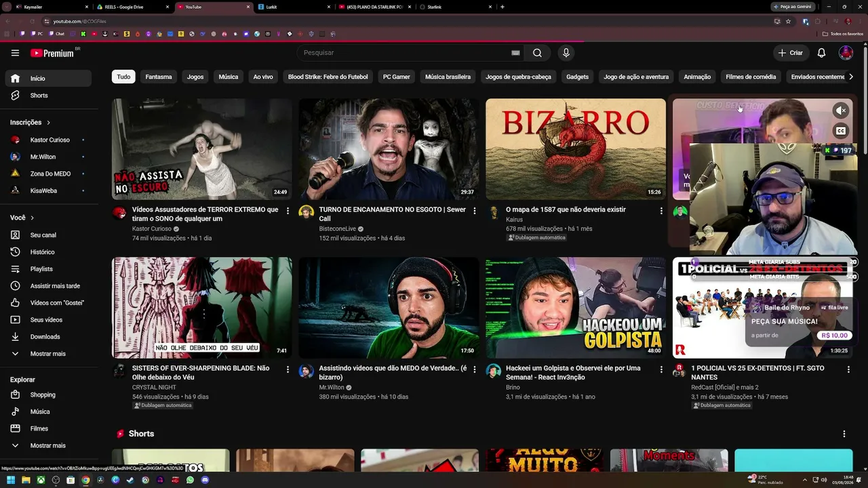
Task: Select the Tudo filter chip
Action: tap(123, 77)
